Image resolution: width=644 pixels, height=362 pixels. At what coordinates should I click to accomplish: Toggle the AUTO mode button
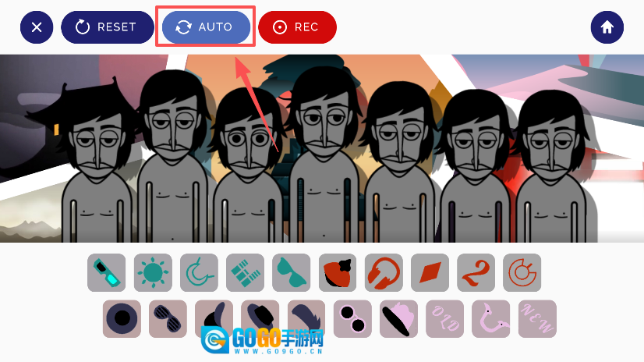[x=206, y=27]
